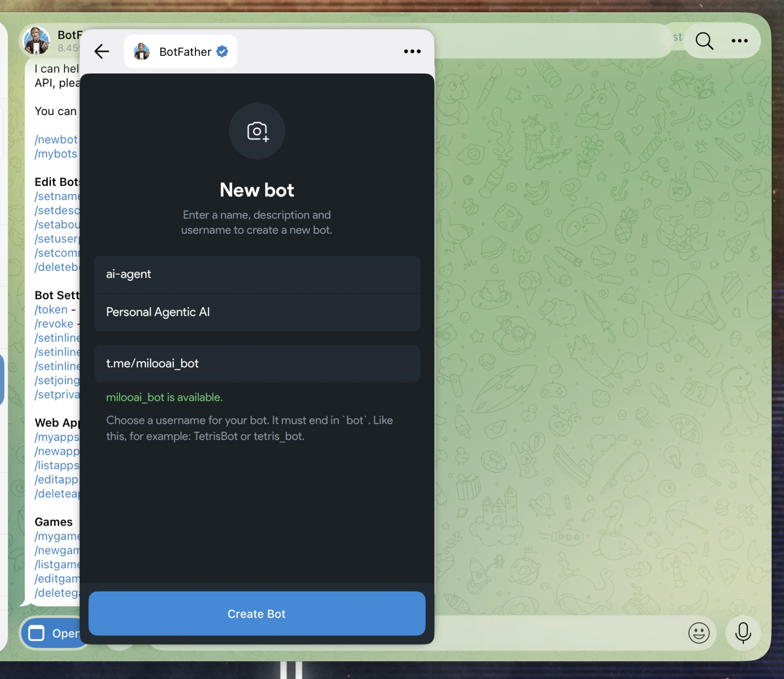Viewport: 784px width, 679px height.
Task: Open the emoji picker in chat window
Action: pos(699,633)
